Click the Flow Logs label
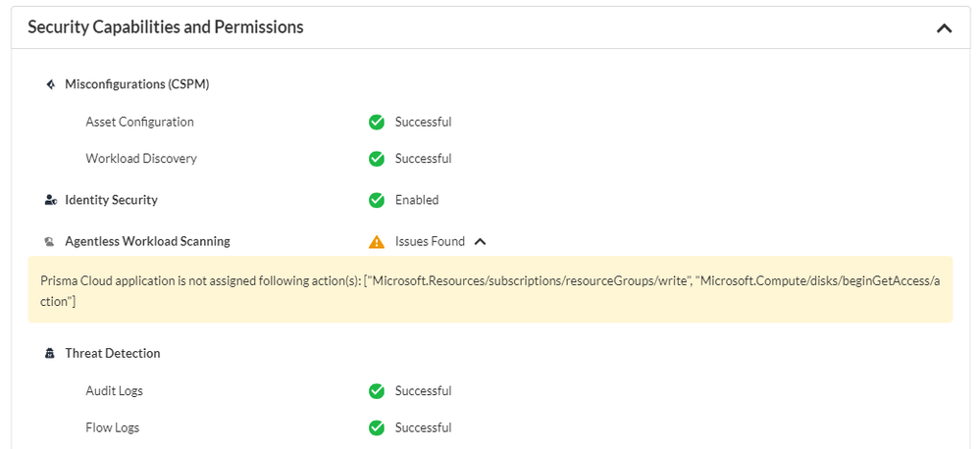Screen dimensions: 980x449 pyautogui.click(x=113, y=427)
